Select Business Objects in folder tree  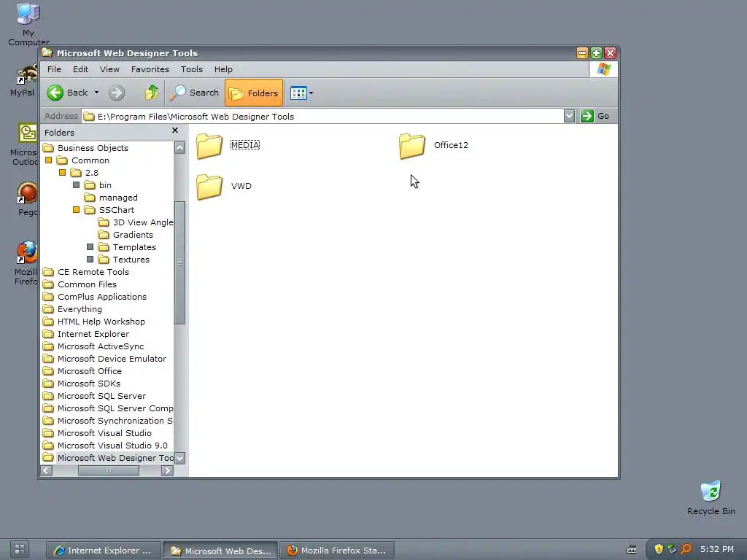click(86, 148)
